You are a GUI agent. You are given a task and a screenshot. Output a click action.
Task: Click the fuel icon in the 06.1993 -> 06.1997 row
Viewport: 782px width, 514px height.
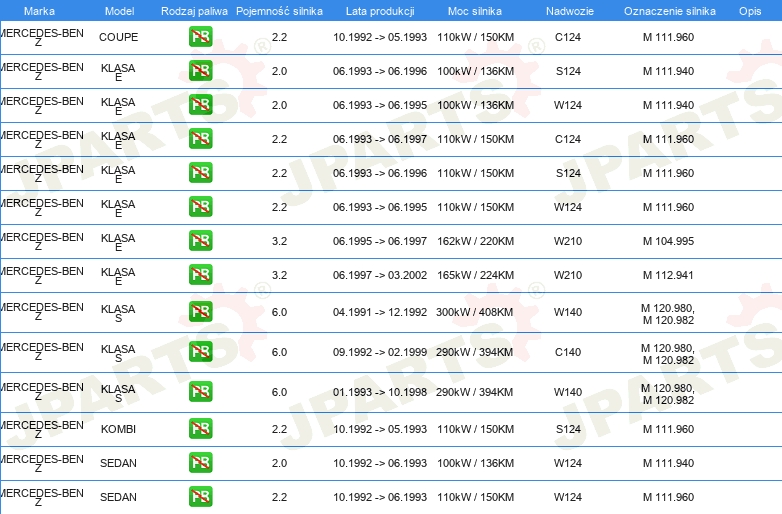(200, 139)
